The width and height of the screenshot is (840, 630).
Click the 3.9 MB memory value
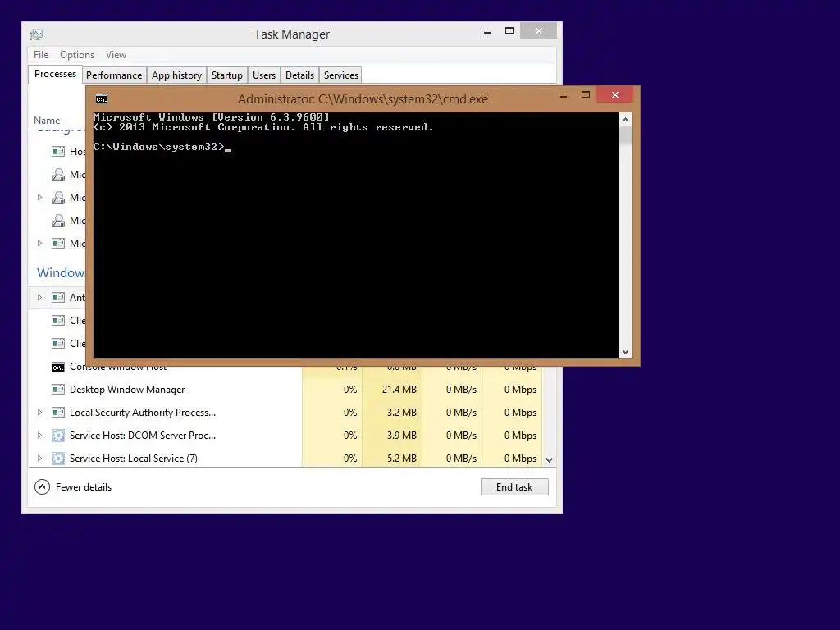click(x=402, y=436)
